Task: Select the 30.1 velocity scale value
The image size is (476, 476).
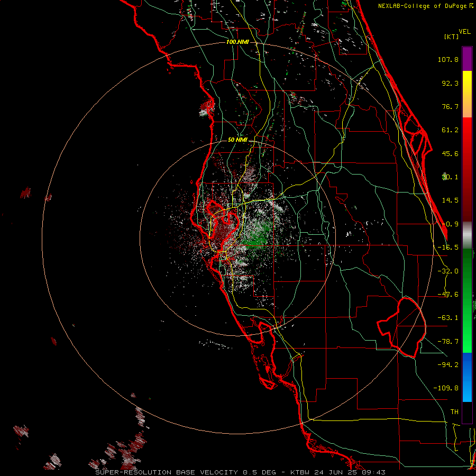Action: [450, 177]
